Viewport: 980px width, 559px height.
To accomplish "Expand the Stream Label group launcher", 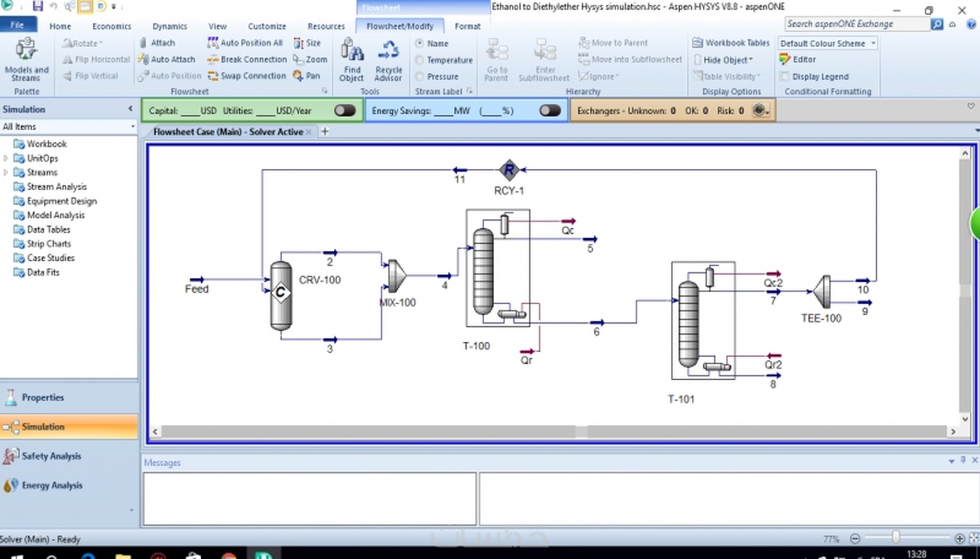I will point(469,91).
